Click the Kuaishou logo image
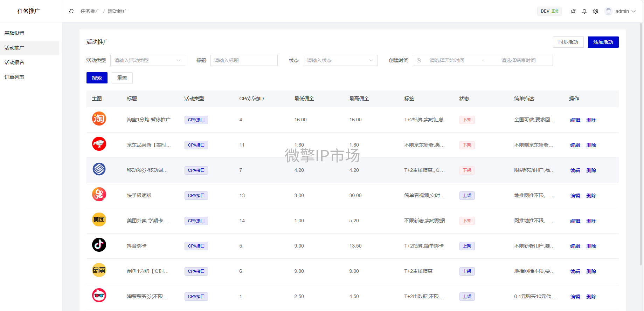The width and height of the screenshot is (644, 311). 99,195
